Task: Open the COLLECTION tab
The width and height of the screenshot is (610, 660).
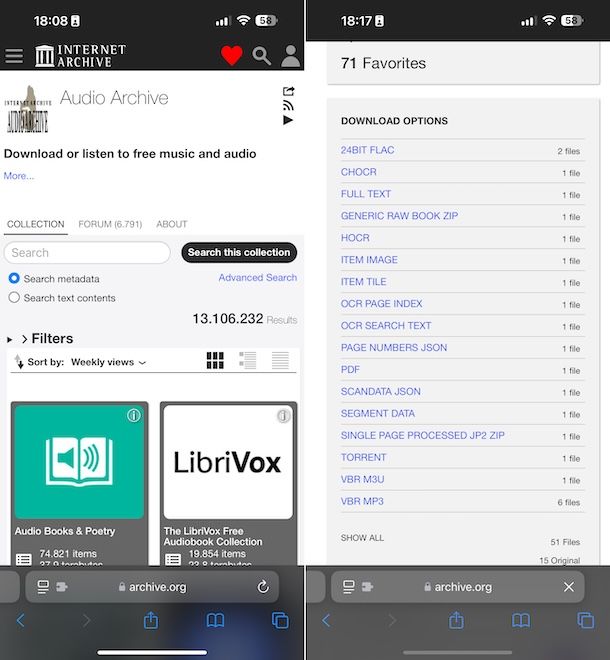Action: [x=36, y=224]
